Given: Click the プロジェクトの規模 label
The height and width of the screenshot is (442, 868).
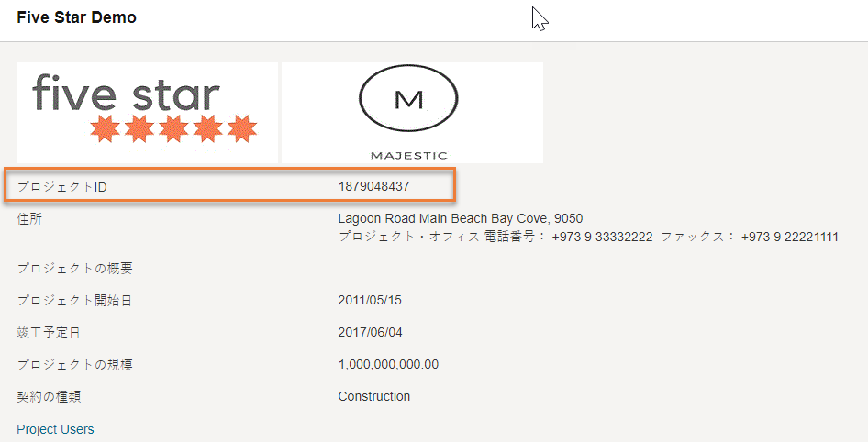Looking at the screenshot, I should point(74,365).
